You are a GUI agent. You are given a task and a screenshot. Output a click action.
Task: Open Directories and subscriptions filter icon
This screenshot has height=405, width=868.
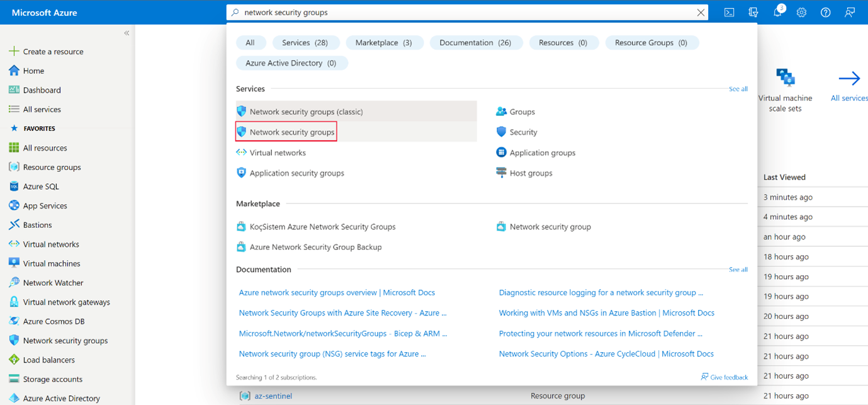753,12
